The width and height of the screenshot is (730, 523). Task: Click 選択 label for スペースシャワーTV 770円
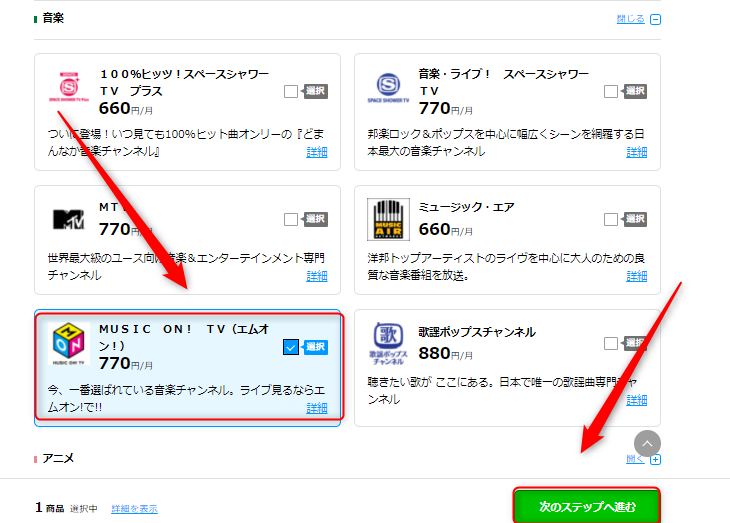tap(635, 91)
